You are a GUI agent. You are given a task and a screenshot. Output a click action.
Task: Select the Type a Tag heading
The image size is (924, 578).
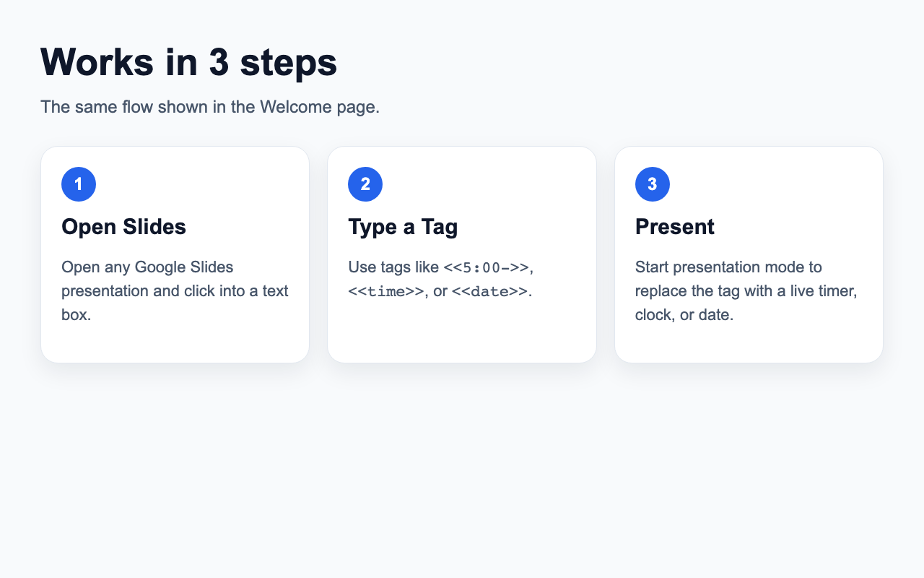click(x=403, y=227)
